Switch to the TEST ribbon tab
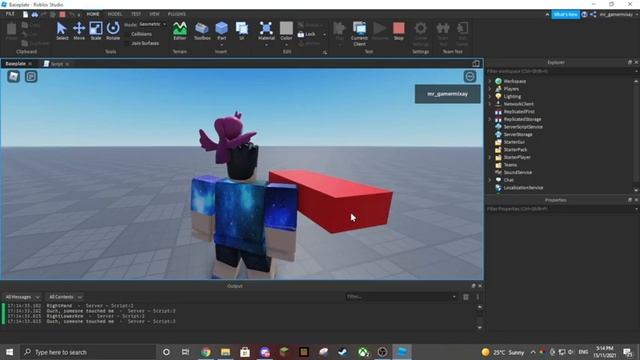Screen dimensions: 640x360 pos(136,14)
